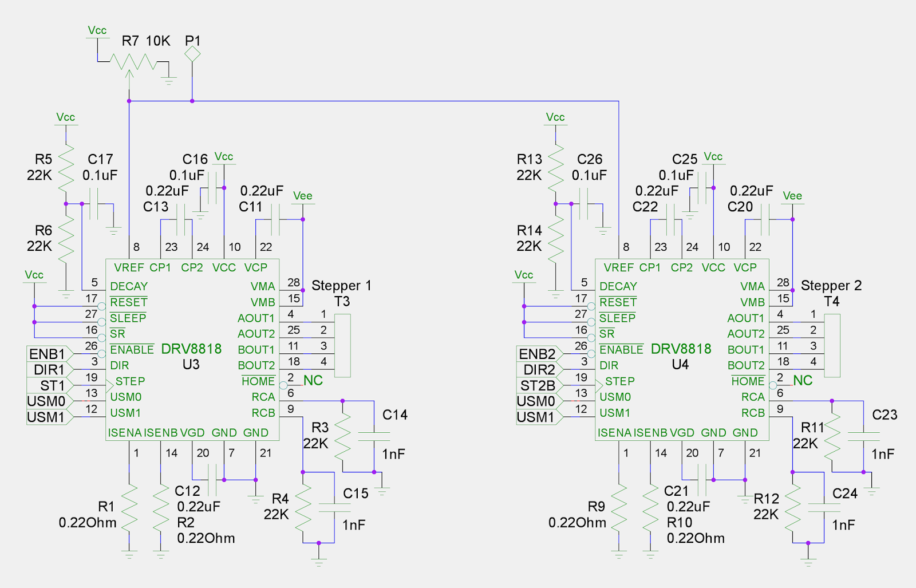Pick the C21 0.22uF capacitor symbol

702,480
